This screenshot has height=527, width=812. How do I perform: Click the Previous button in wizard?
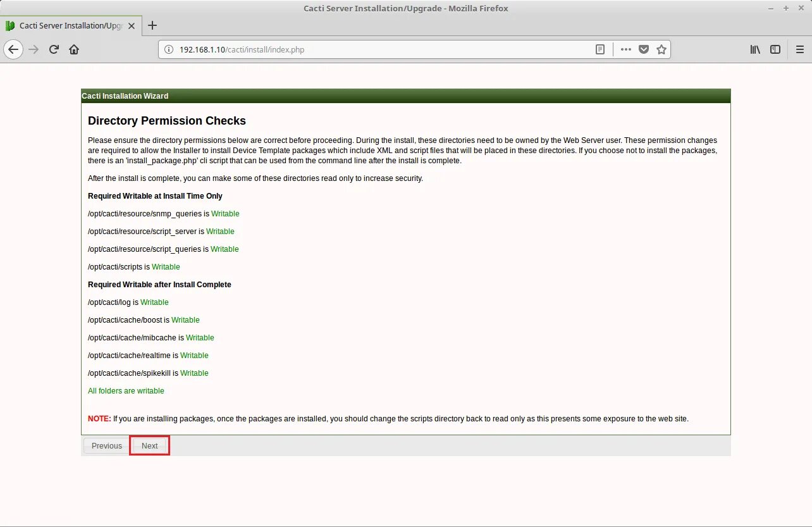pyautogui.click(x=107, y=446)
